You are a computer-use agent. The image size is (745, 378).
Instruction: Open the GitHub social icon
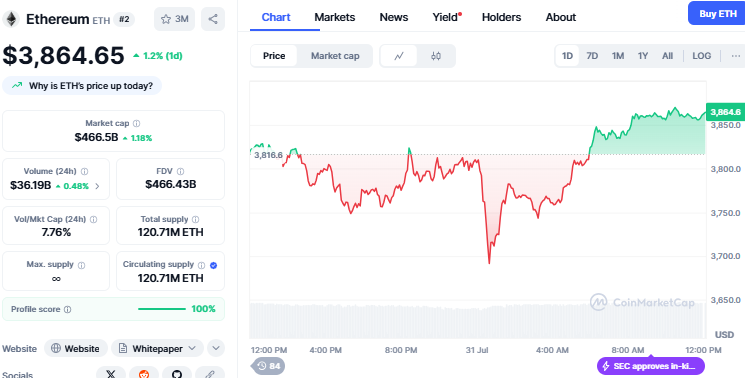pyautogui.click(x=177, y=373)
